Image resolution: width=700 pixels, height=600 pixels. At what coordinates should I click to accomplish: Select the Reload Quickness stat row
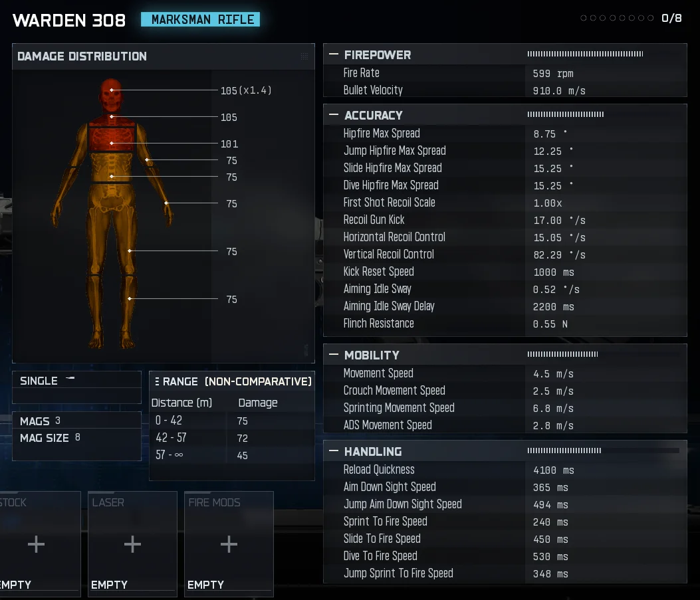coord(504,470)
